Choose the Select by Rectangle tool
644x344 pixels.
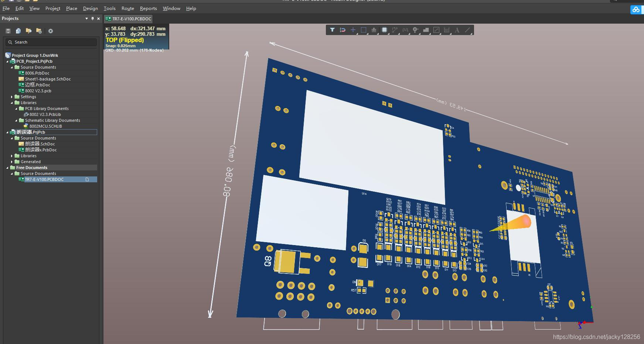click(x=364, y=30)
